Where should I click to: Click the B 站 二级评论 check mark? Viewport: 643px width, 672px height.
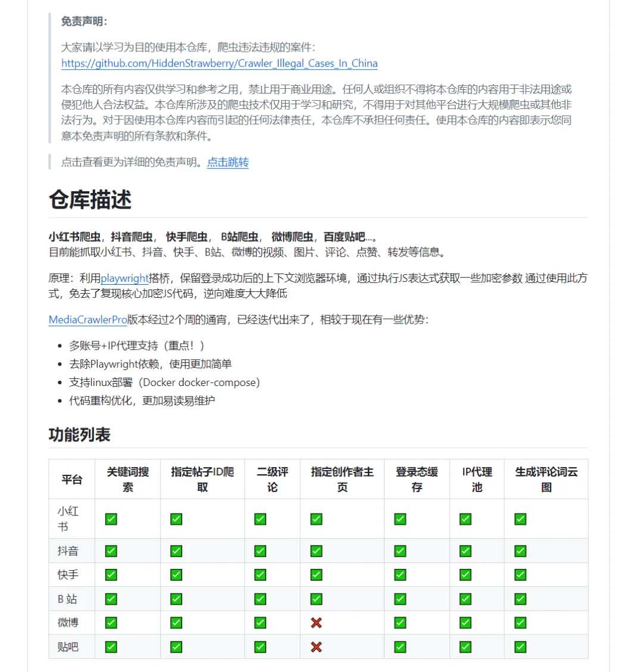260,599
